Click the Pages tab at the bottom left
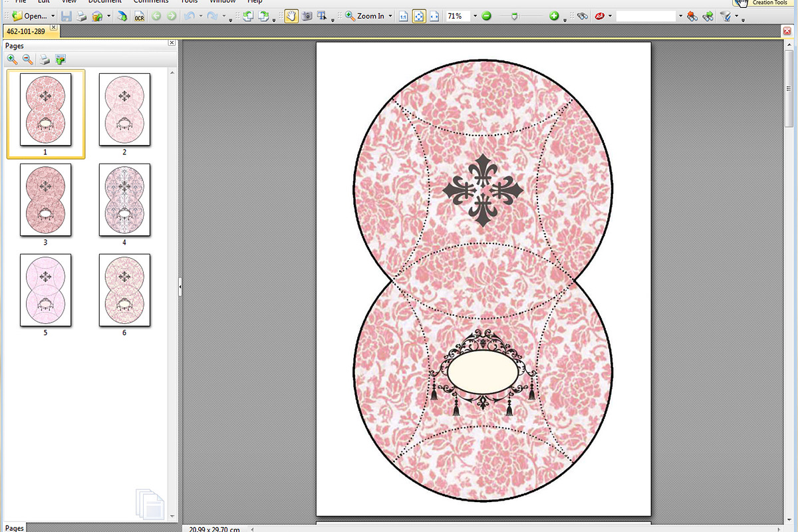The image size is (798, 532). pos(15,527)
